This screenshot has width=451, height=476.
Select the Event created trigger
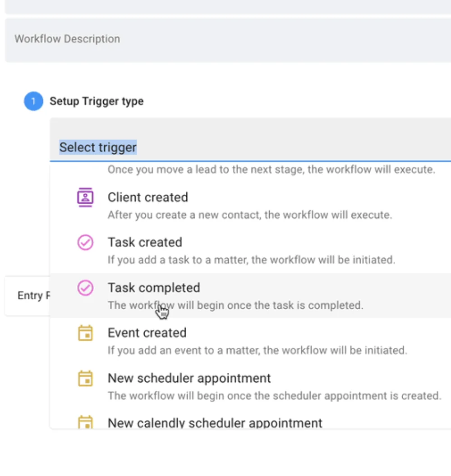click(x=147, y=333)
